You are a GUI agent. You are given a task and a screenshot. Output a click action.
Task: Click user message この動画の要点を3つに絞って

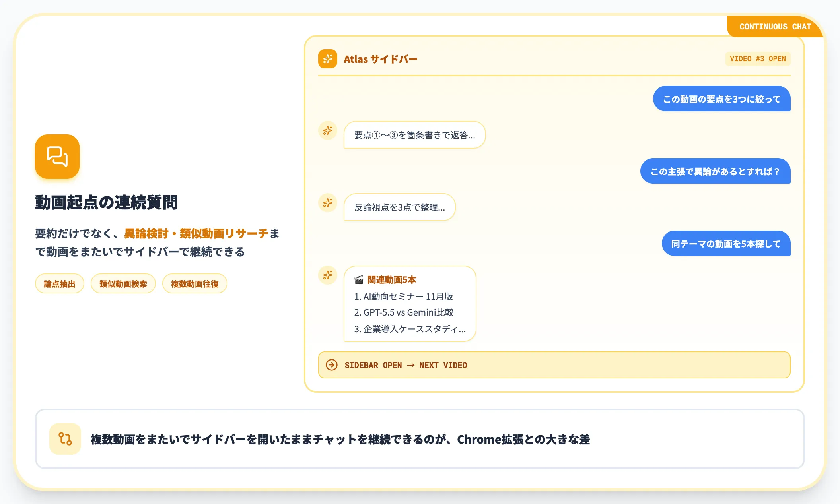722,99
